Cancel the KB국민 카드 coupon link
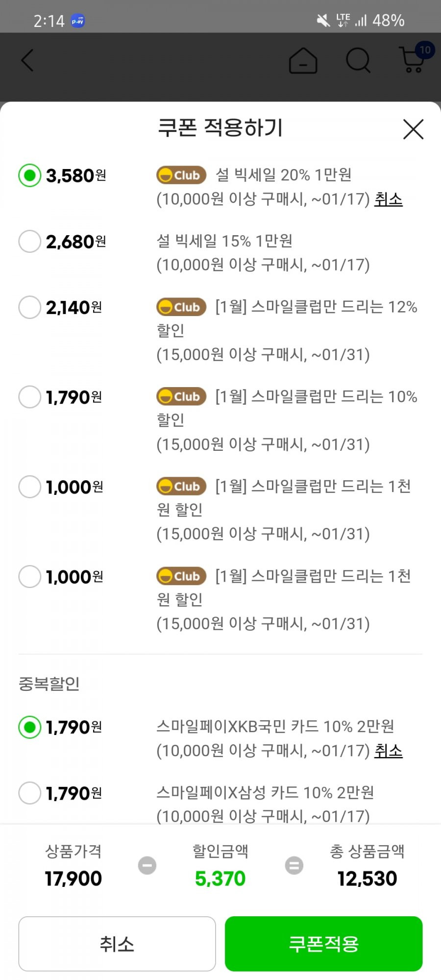The height and width of the screenshot is (980, 441). click(x=388, y=751)
